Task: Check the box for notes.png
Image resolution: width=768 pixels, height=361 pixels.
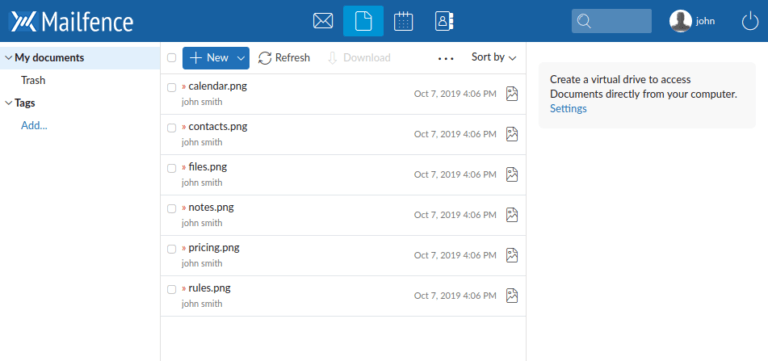Action: point(171,209)
